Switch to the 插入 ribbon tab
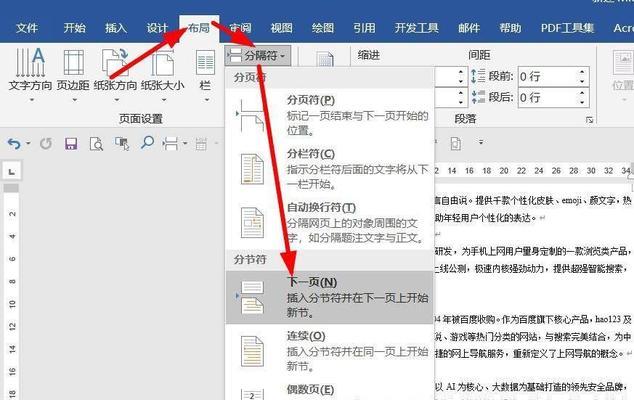This screenshot has width=634, height=400. pos(116,28)
